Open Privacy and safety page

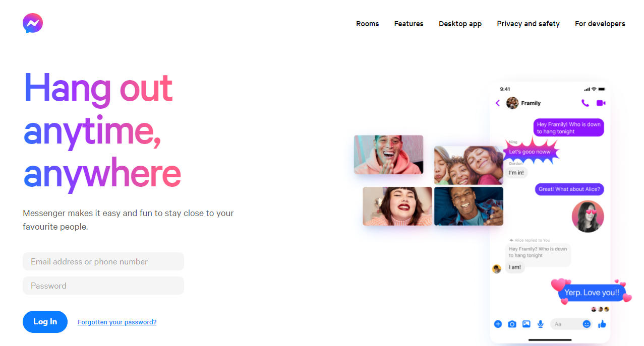528,24
